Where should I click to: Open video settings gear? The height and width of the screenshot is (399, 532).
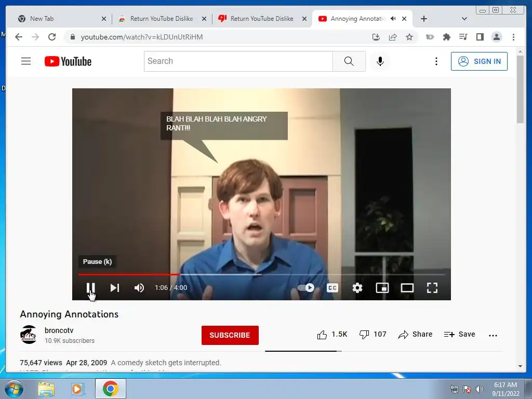coord(357,288)
